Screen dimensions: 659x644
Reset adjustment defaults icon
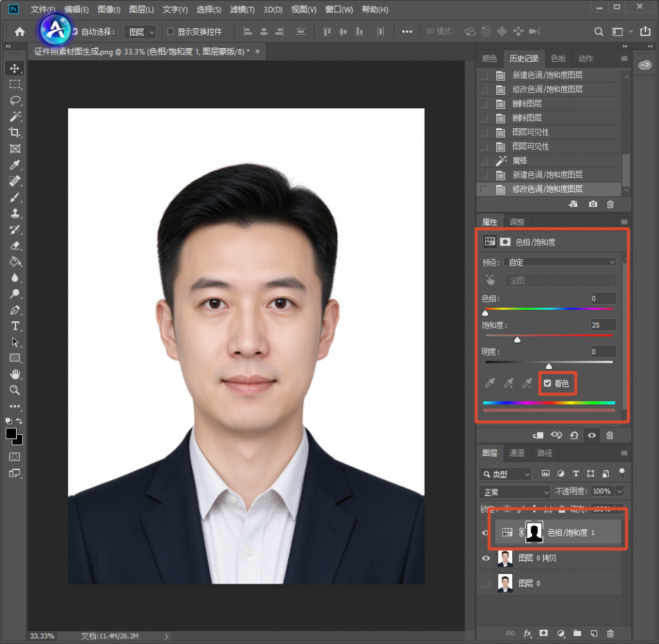pos(573,435)
